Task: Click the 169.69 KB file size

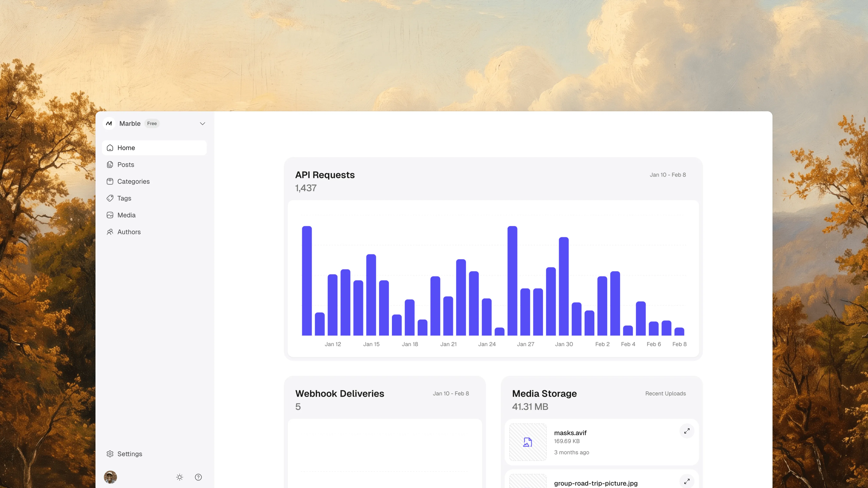Action: point(567,441)
